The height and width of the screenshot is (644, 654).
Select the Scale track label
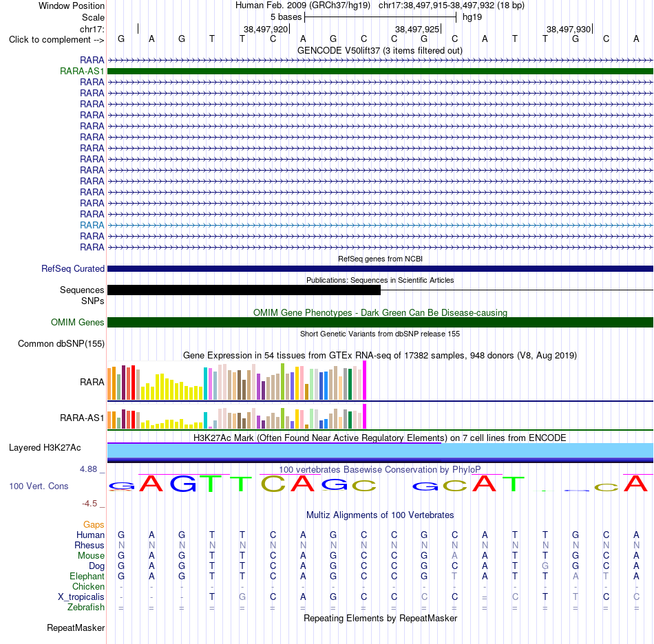(x=93, y=17)
